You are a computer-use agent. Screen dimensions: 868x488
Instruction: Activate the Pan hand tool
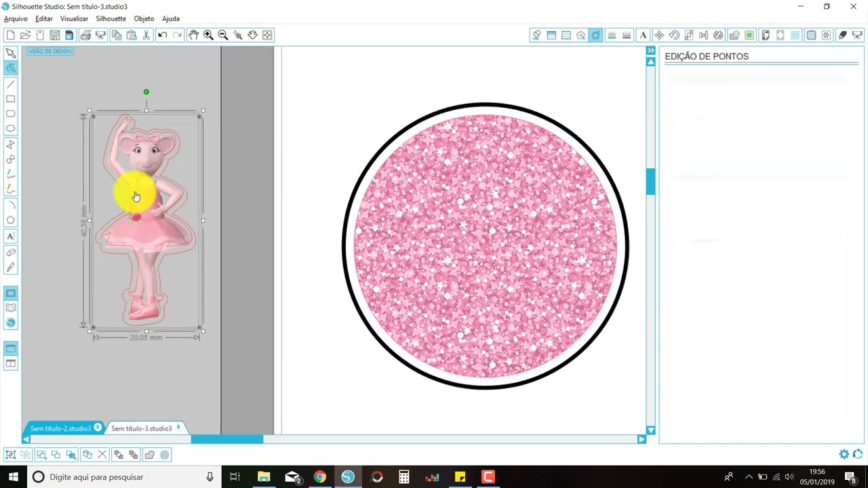[194, 35]
